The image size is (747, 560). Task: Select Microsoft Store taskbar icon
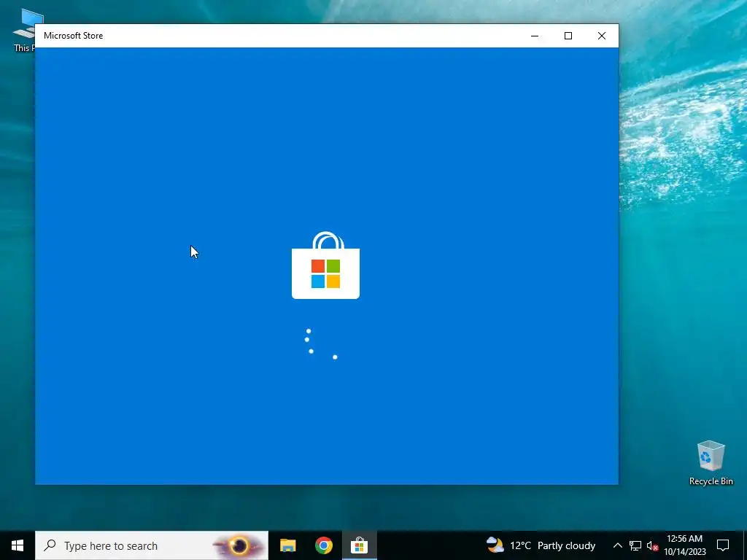359,545
